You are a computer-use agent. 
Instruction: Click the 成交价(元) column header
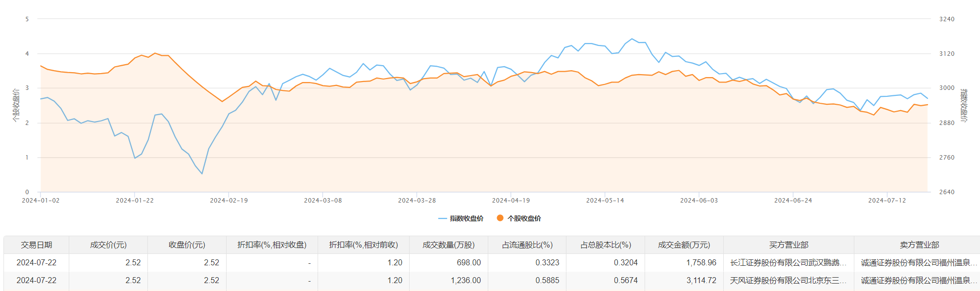[108, 245]
